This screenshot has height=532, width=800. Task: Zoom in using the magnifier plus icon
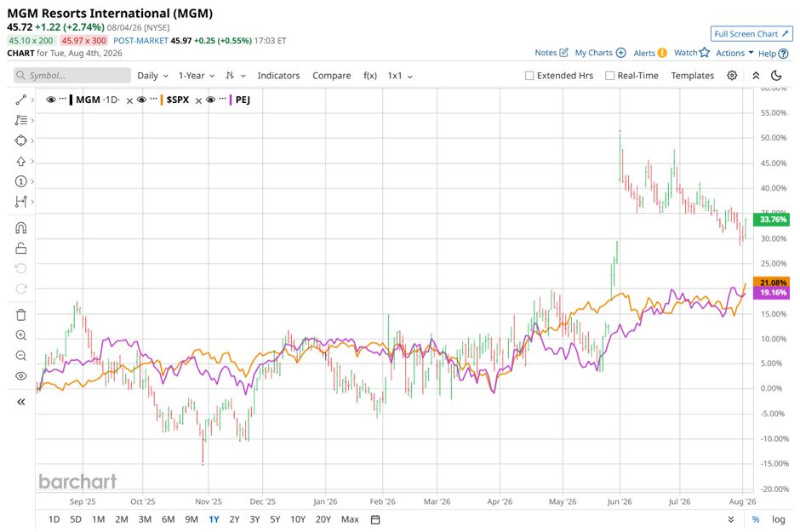pos(21,335)
